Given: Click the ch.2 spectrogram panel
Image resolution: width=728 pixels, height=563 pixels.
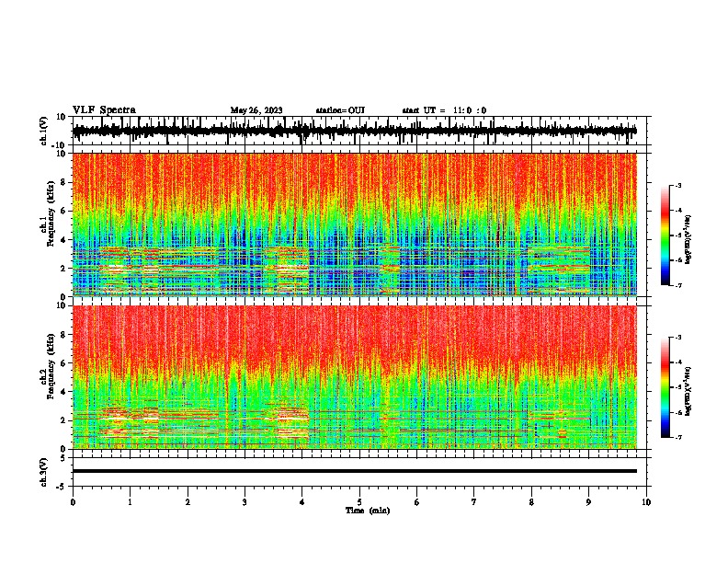Looking at the screenshot, I should [x=354, y=377].
